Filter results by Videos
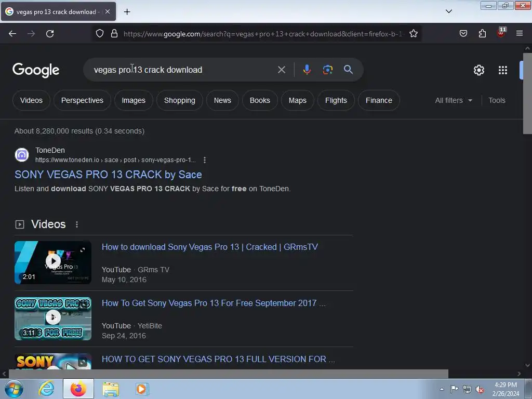Viewport: 532px width, 399px height. [31, 100]
